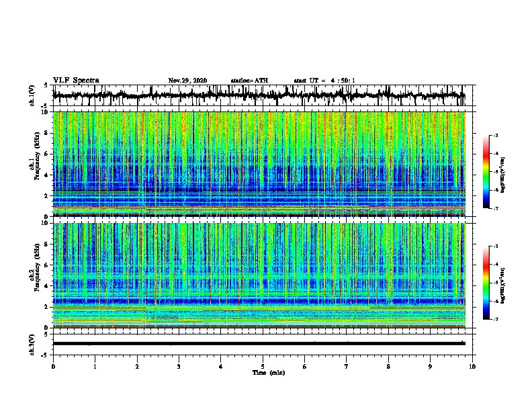
Task: Click the "10" tick on the time axis
Action: tap(472, 367)
